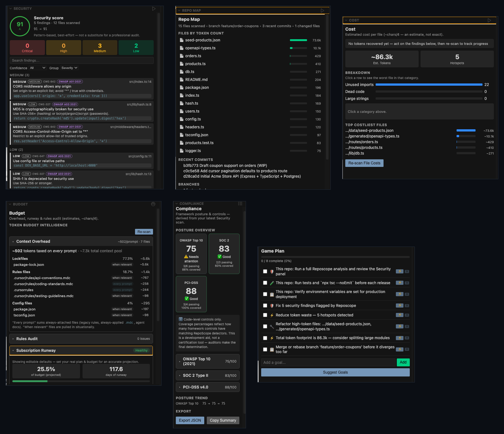504x434 pixels.
Task: Remove the 'Total token footprint' goal
Action: [x=407, y=338]
